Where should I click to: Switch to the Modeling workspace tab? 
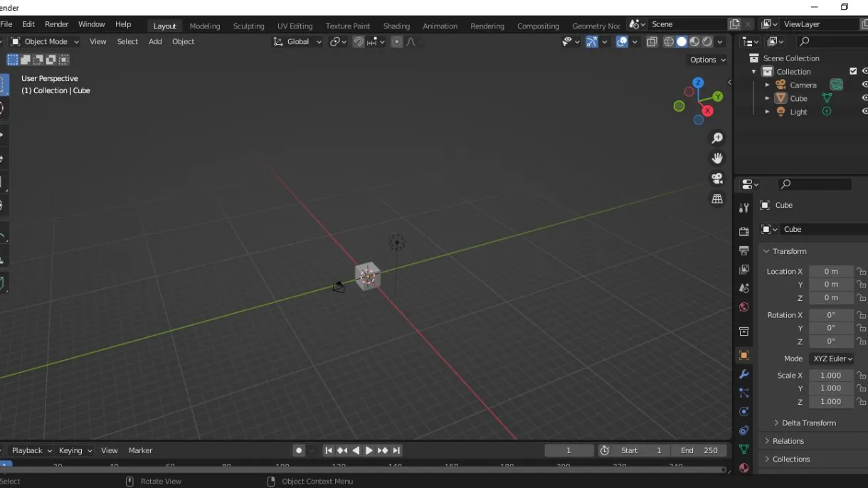205,26
